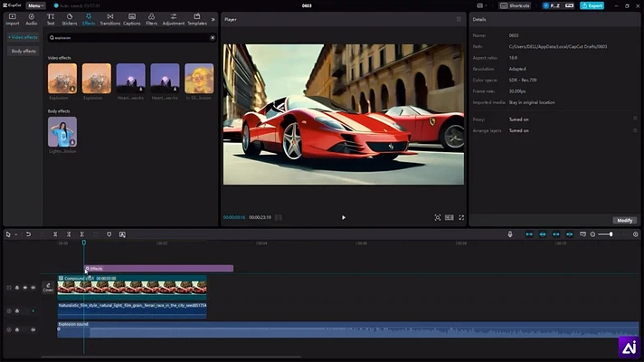Image resolution: width=644 pixels, height=362 pixels.
Task: Select the second Explosion effect thumbnail
Action: 97,79
